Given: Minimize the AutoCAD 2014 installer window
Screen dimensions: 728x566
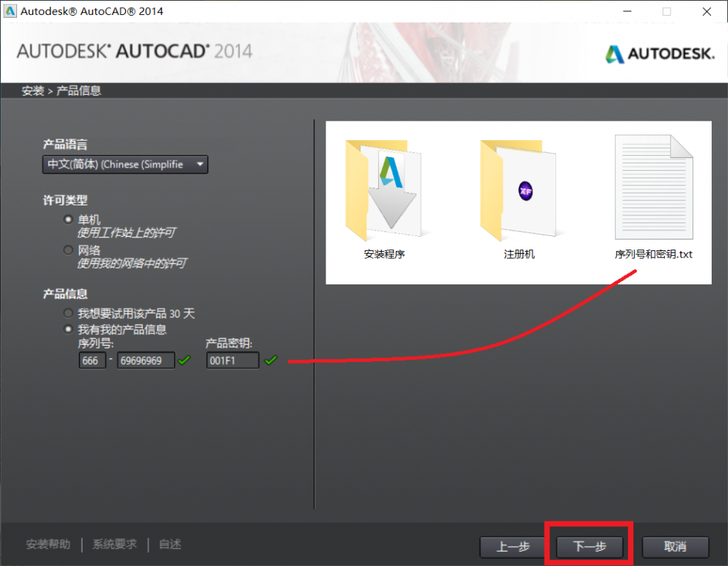Looking at the screenshot, I should (x=627, y=11).
